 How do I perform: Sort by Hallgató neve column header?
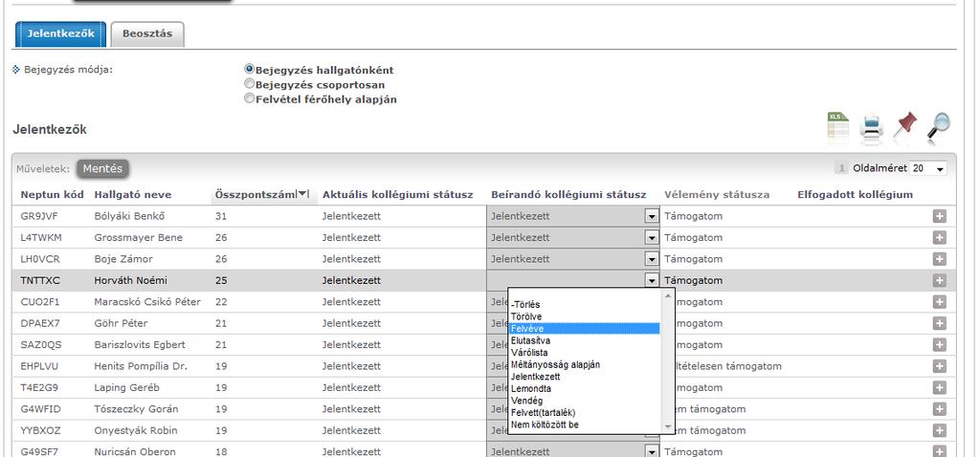pos(132,195)
